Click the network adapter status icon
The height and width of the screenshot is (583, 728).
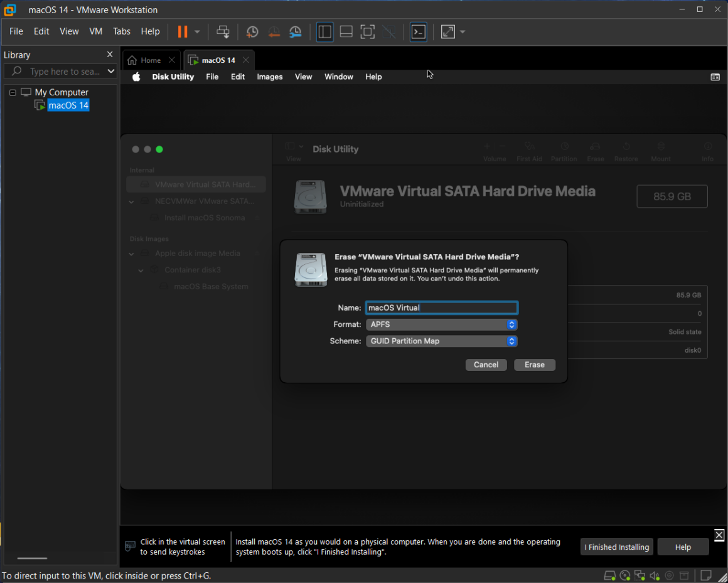pyautogui.click(x=640, y=576)
